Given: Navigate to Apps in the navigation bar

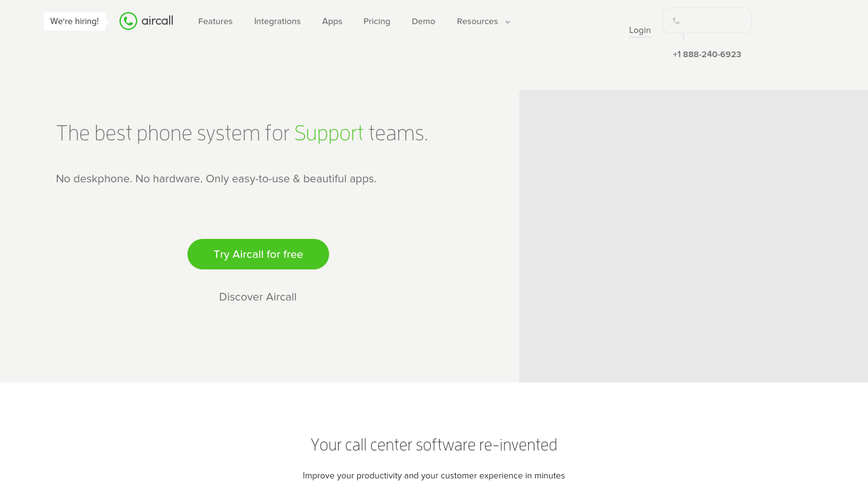Looking at the screenshot, I should pyautogui.click(x=332, y=22).
